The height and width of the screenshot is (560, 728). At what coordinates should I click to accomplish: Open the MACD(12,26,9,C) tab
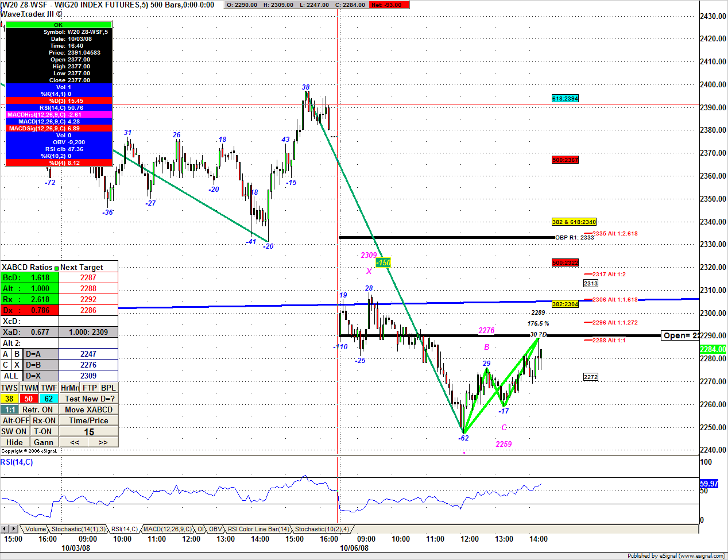pos(167,529)
